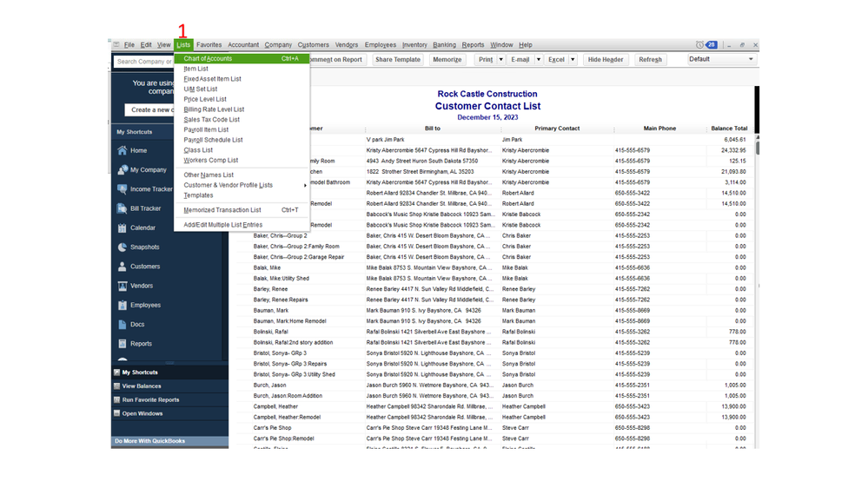Choose Add/Edit Multiple List Entries
Image resolution: width=868 pixels, height=488 pixels.
click(242, 225)
